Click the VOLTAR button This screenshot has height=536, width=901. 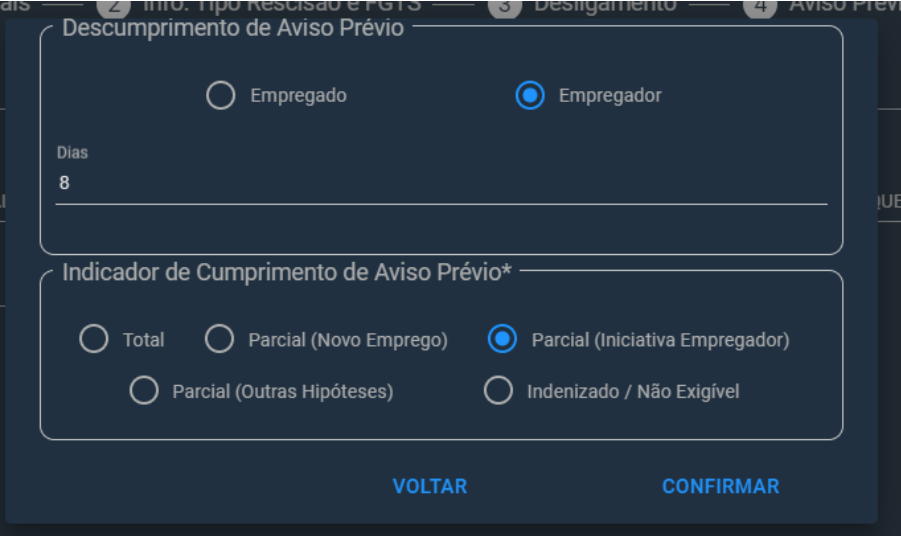(430, 486)
